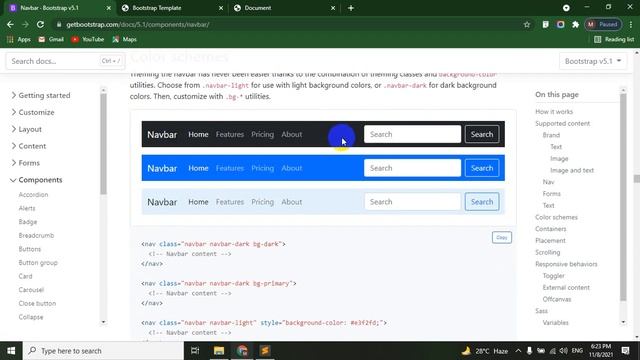Jump to Offcanvas in page contents
The height and width of the screenshot is (360, 640).
click(x=557, y=299)
